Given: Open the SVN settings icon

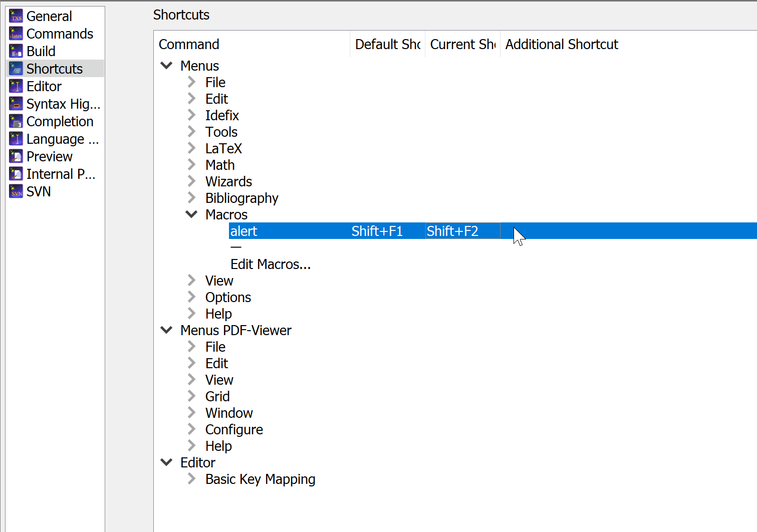Looking at the screenshot, I should click(x=15, y=191).
